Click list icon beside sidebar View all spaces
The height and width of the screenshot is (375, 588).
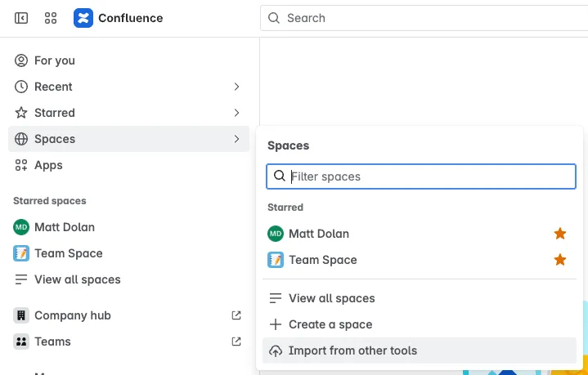[x=21, y=279]
